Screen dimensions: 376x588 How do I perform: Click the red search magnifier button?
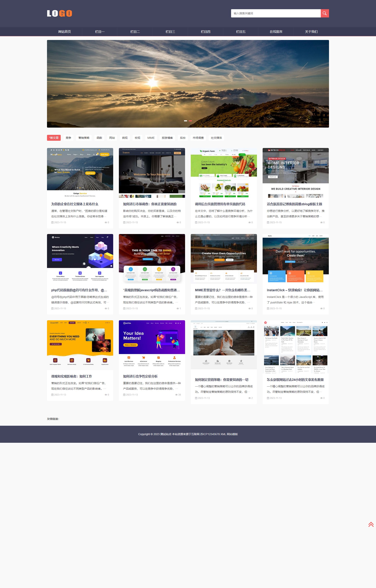click(324, 13)
